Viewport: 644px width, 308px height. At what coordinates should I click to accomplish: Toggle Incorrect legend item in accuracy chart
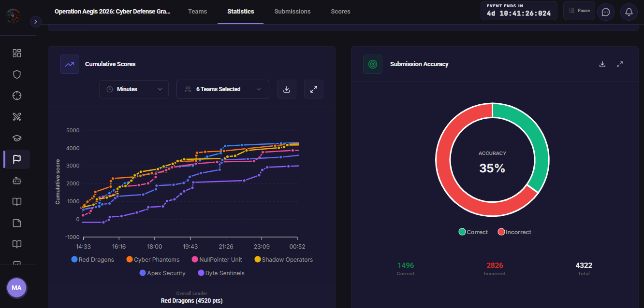pos(514,232)
